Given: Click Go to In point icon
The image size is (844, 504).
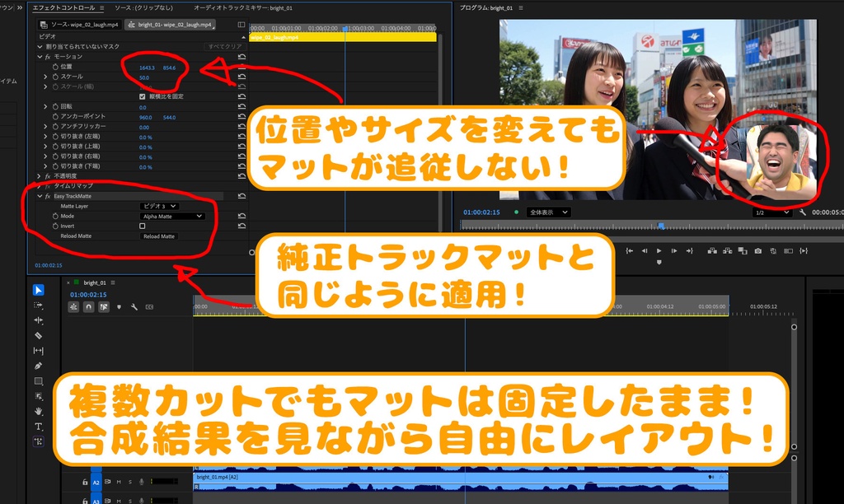Looking at the screenshot, I should (629, 250).
